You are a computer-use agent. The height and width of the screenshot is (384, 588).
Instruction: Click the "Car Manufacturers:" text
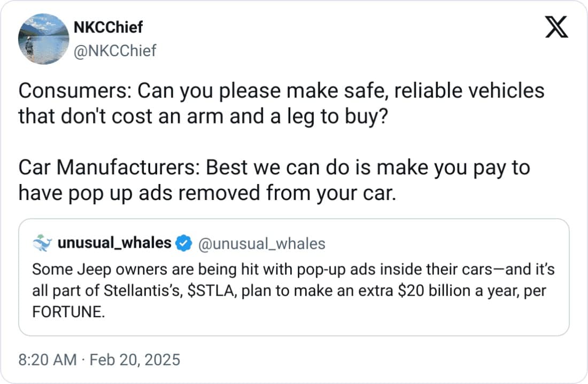tap(109, 168)
